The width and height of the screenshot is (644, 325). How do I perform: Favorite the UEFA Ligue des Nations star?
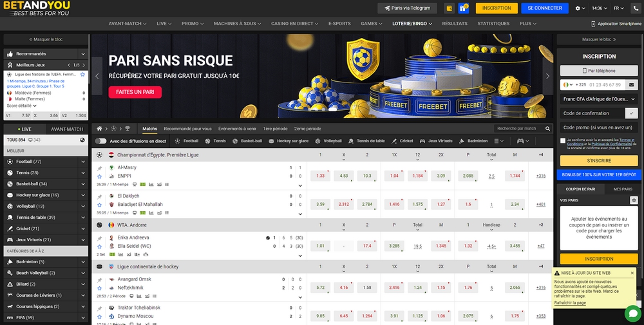(x=82, y=75)
